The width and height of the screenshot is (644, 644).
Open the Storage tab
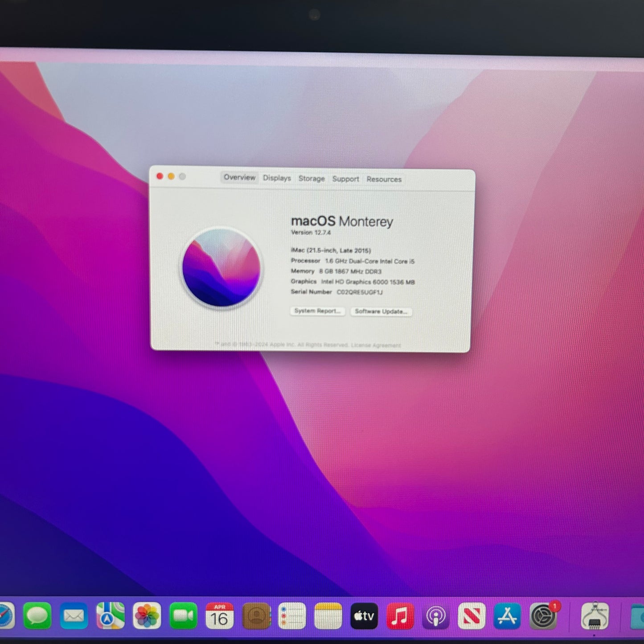312,178
